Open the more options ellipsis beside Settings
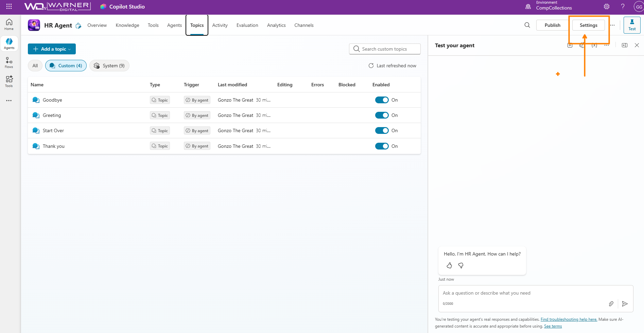 (612, 25)
